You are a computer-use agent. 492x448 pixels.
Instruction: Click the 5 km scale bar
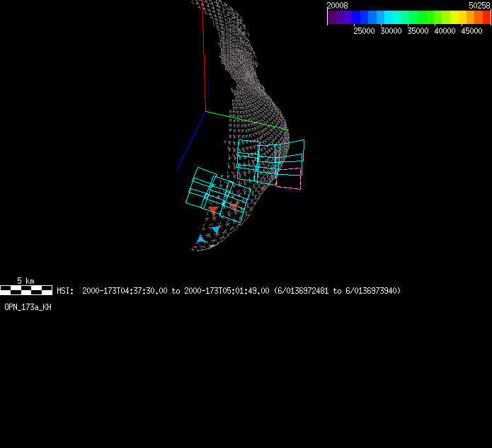tap(26, 289)
